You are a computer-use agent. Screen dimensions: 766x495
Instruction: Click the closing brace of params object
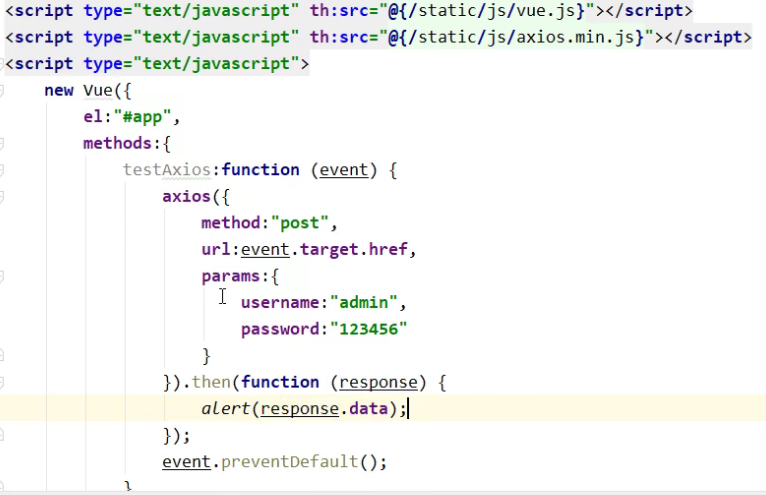pos(206,356)
